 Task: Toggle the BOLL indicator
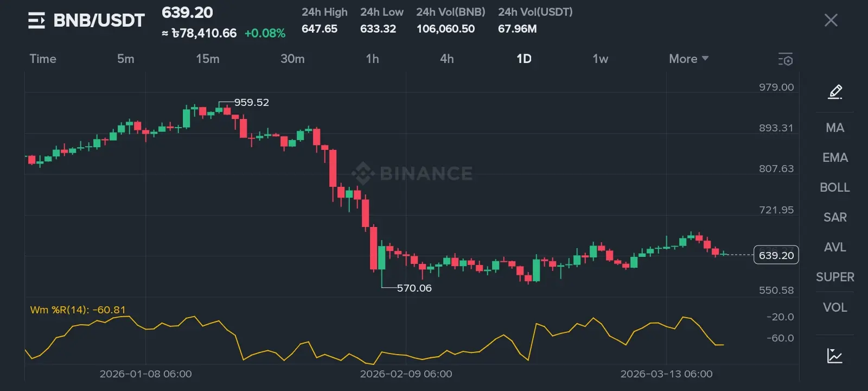click(835, 187)
